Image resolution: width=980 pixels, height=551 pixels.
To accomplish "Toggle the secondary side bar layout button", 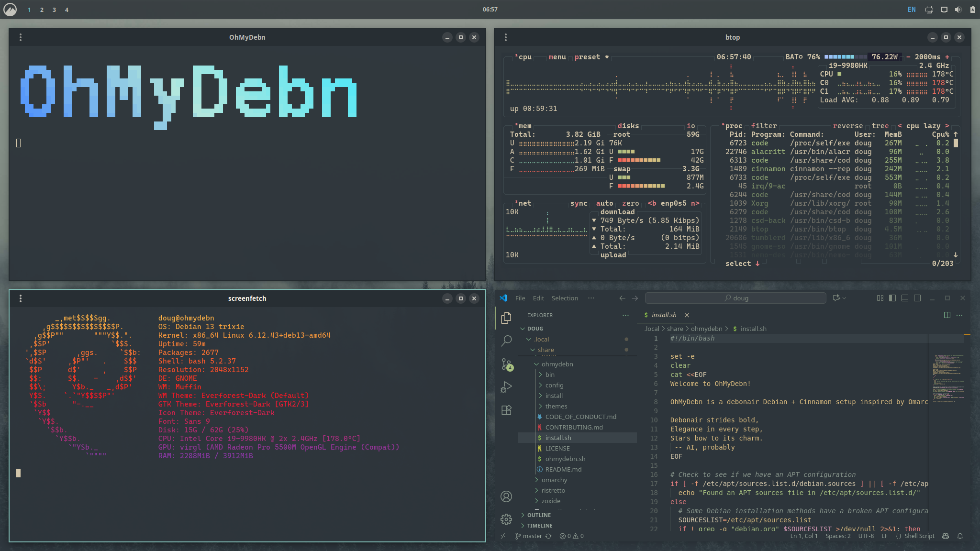I will [917, 298].
